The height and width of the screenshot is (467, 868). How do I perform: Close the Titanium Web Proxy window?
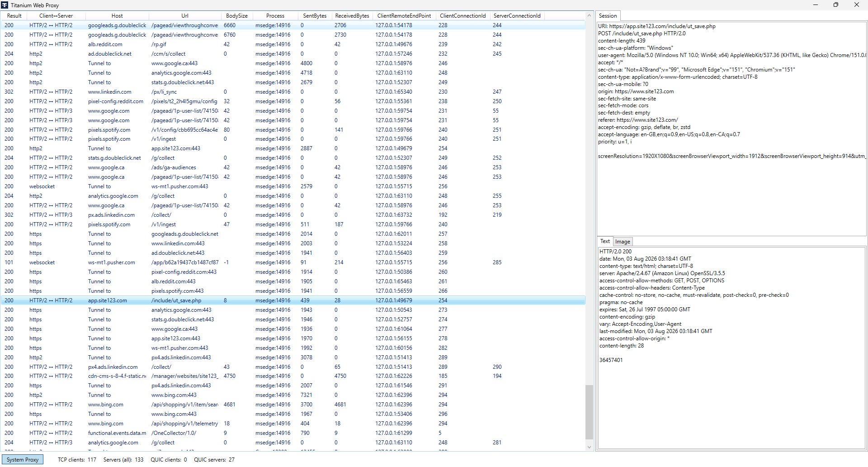click(x=857, y=5)
